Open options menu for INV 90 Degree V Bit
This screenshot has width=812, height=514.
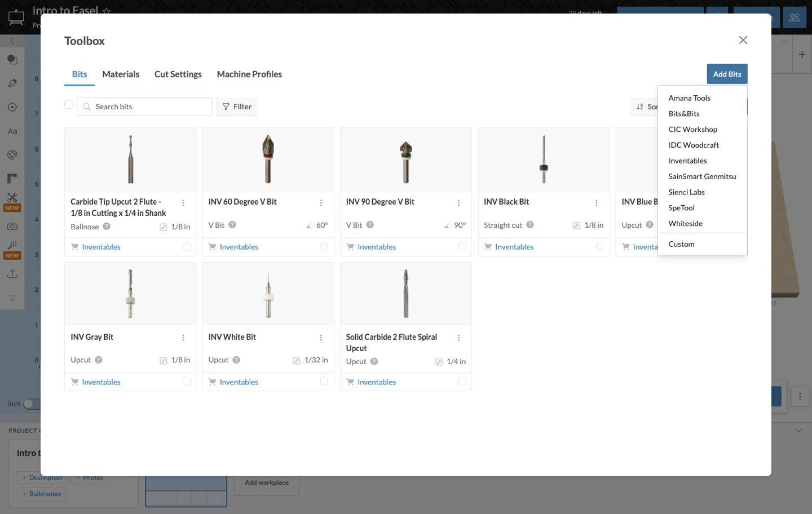point(458,203)
